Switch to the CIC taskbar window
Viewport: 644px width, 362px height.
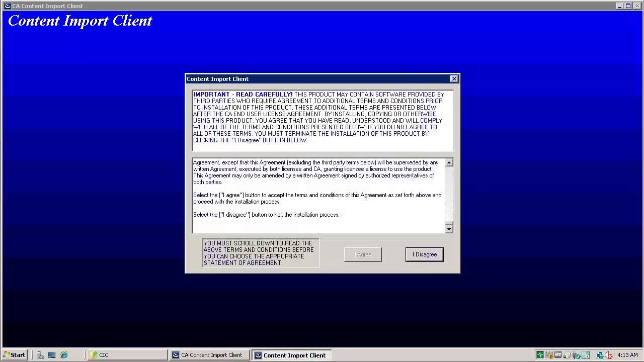pyautogui.click(x=127, y=355)
